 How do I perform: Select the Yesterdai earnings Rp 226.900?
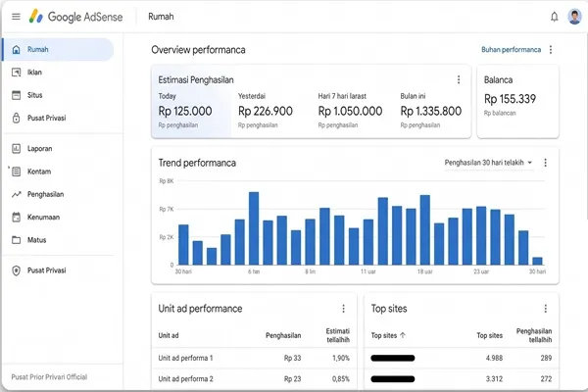266,111
